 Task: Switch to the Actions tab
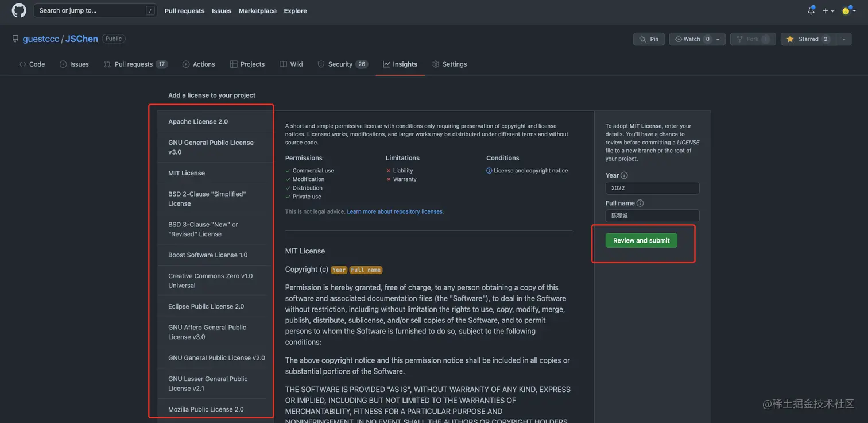pos(199,64)
